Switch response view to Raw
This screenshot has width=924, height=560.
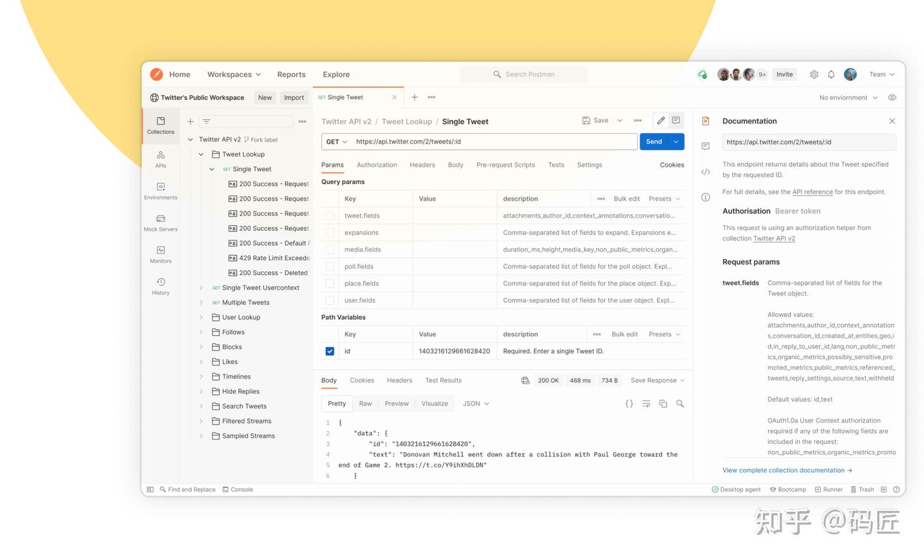365,403
